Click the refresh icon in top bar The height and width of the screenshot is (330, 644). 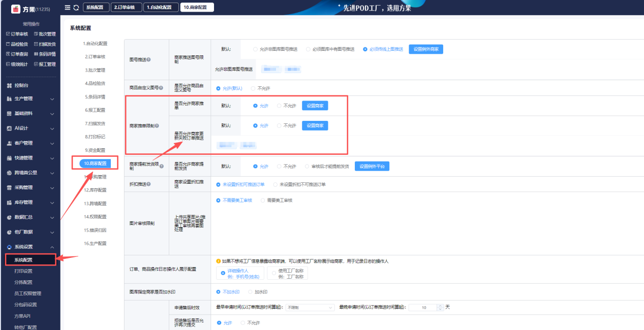[76, 8]
